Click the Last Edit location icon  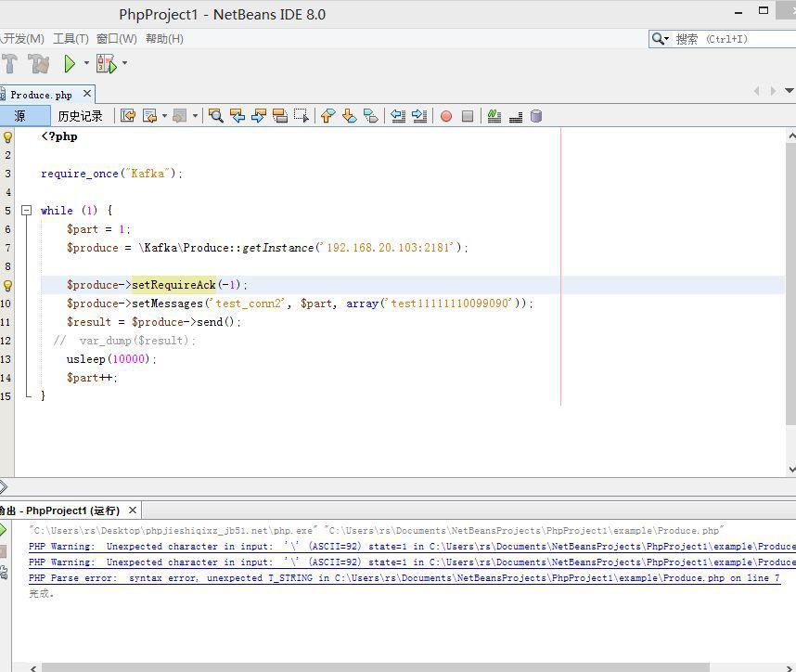pos(128,116)
